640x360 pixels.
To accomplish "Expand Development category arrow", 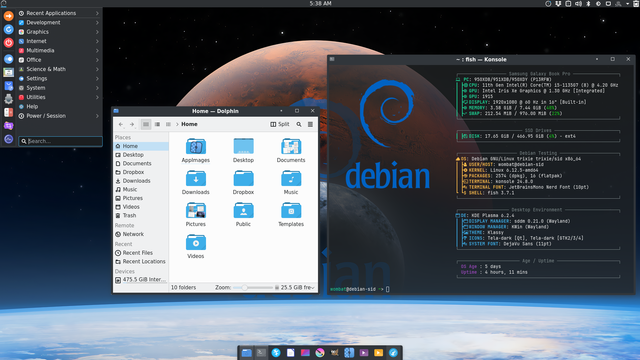I will tap(97, 22).
